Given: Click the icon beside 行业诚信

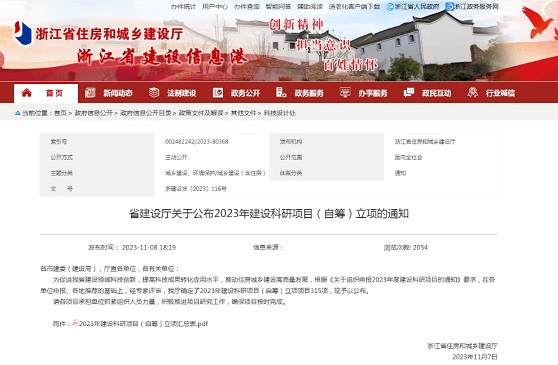Looking at the screenshot, I should [473, 92].
